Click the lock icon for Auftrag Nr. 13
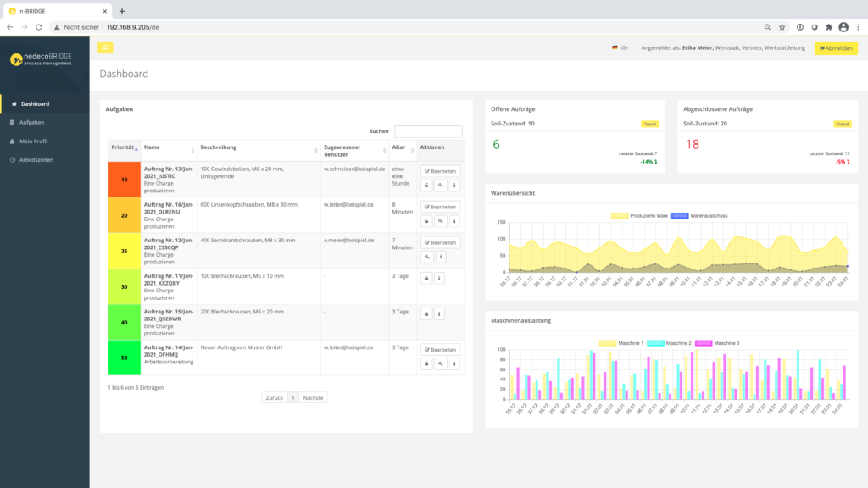The height and width of the screenshot is (488, 868). pyautogui.click(x=426, y=186)
